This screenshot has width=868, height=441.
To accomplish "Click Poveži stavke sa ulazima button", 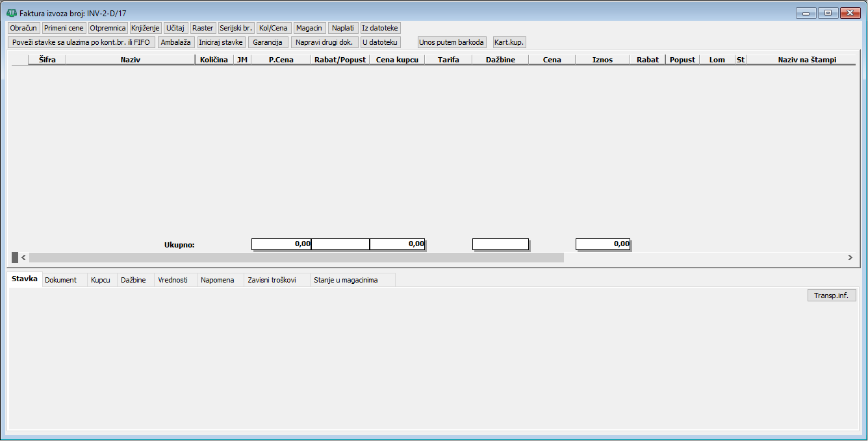I will (x=81, y=42).
